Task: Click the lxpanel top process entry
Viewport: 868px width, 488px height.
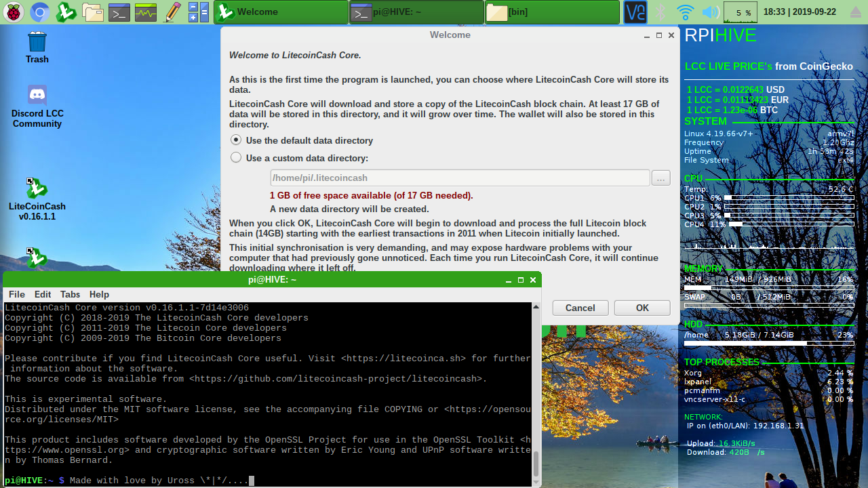Action: 769,382
